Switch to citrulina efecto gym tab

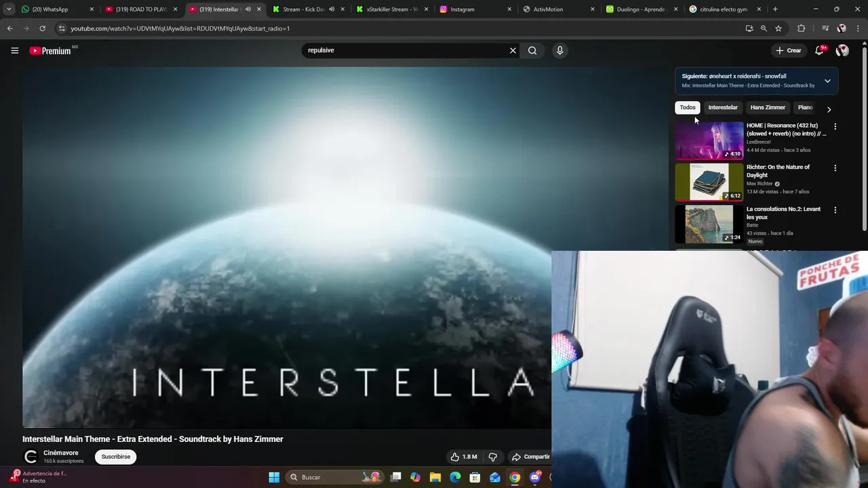(726, 9)
